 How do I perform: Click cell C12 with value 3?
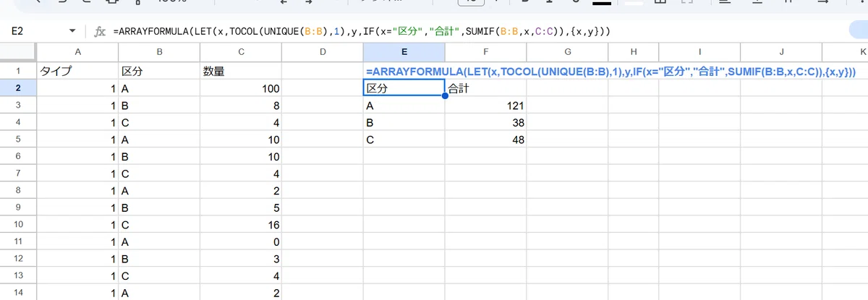click(x=241, y=260)
